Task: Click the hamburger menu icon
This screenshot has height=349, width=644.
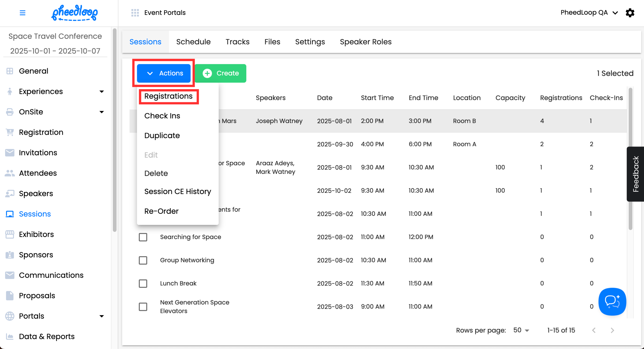Action: pyautogui.click(x=23, y=13)
